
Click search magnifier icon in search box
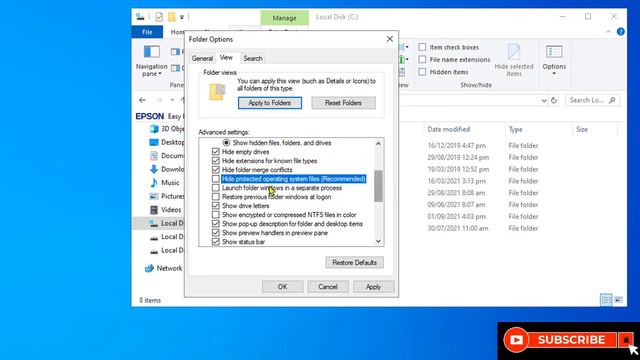coord(612,100)
